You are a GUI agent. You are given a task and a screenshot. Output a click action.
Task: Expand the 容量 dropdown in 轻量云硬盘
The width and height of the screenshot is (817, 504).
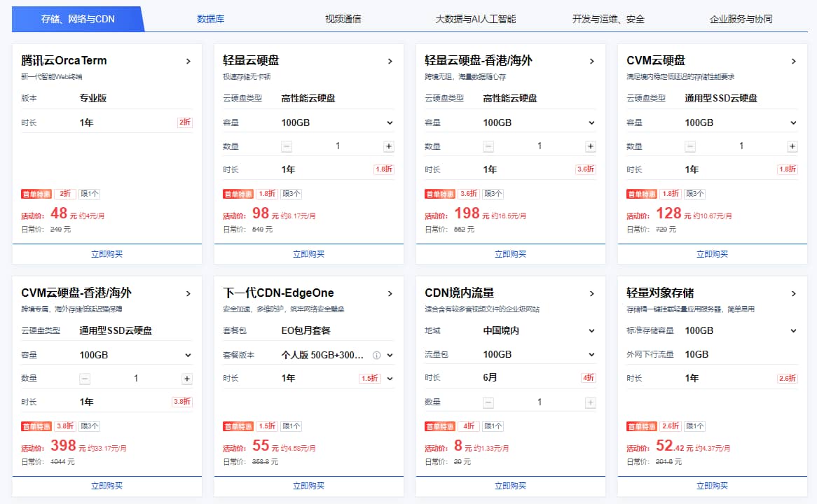coord(390,123)
